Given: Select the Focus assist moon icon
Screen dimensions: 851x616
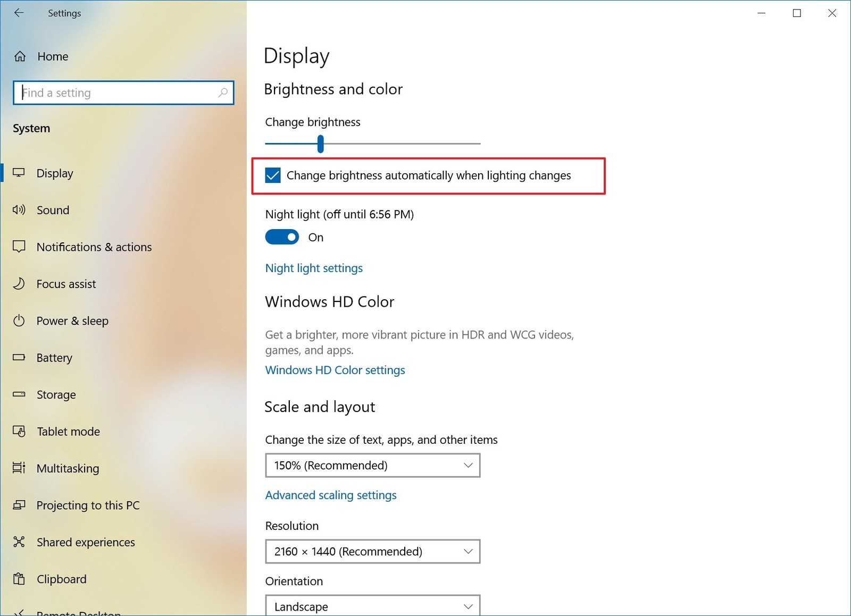Looking at the screenshot, I should (x=19, y=284).
